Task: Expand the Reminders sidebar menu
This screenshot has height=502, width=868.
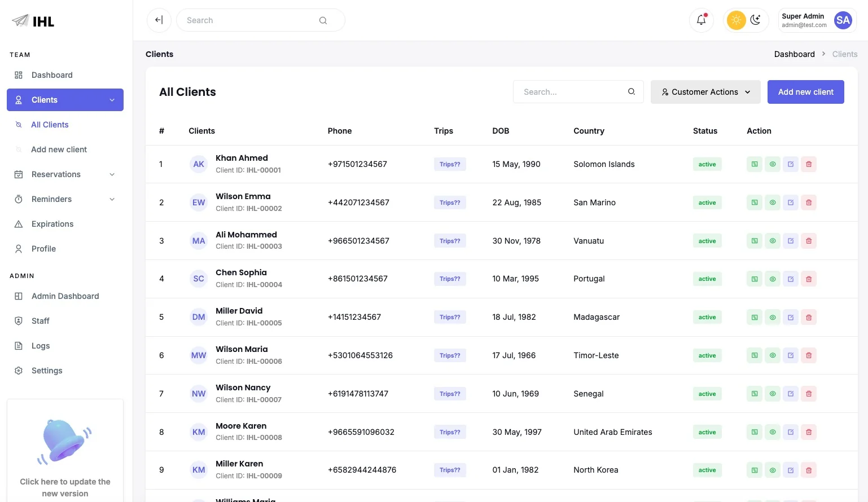Action: [x=65, y=199]
